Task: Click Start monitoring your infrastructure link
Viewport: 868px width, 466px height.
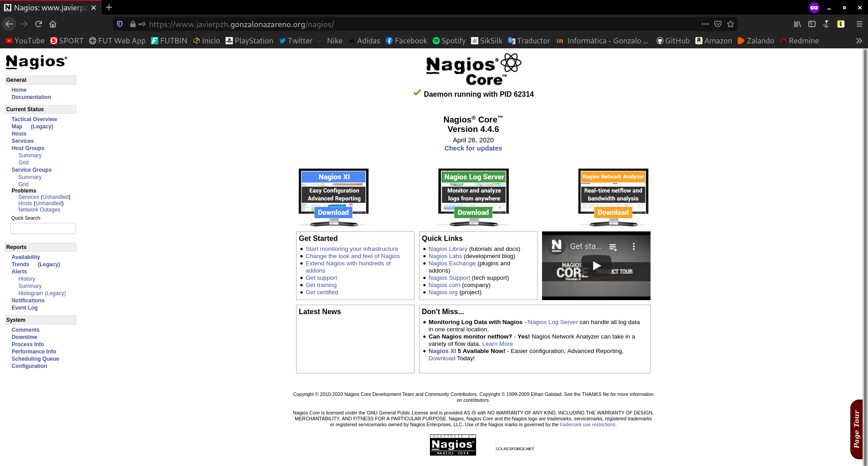Action: (x=352, y=249)
